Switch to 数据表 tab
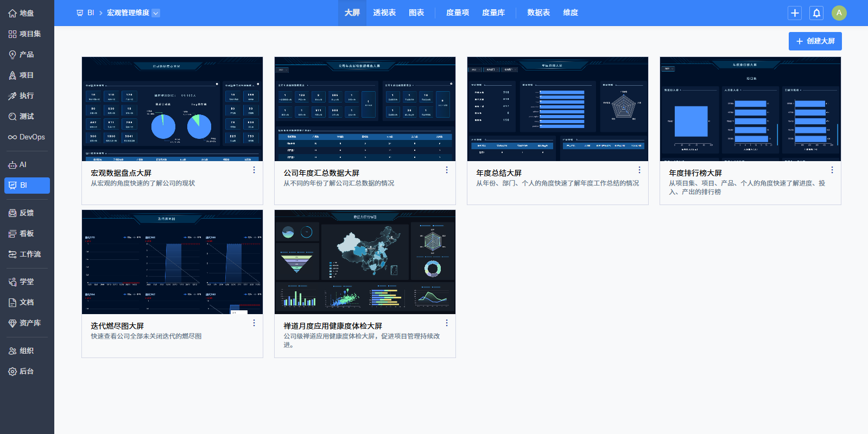 tap(538, 13)
